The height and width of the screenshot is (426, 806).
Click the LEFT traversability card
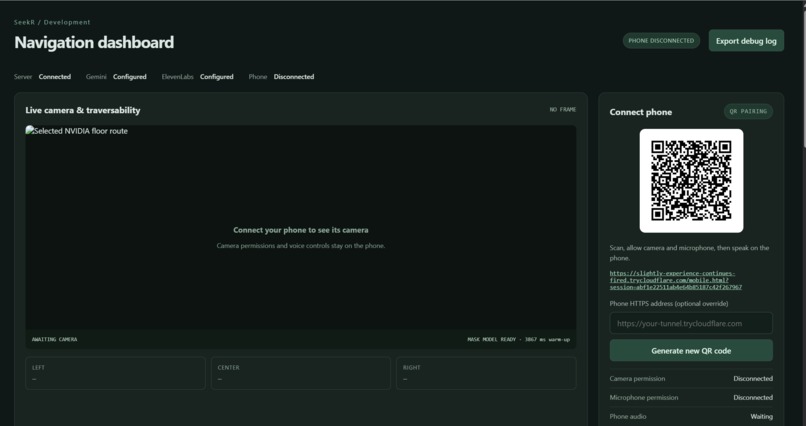[115, 373]
